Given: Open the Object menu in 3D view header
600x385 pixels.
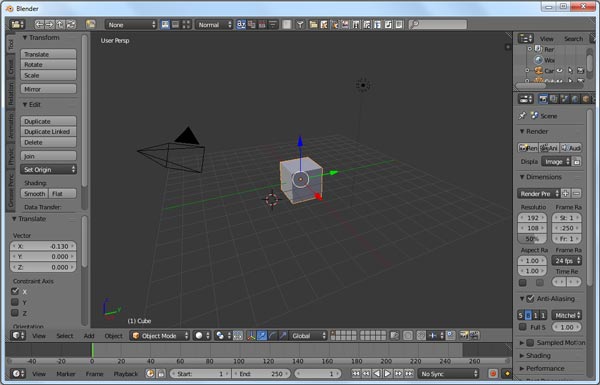Looking at the screenshot, I should [x=114, y=336].
